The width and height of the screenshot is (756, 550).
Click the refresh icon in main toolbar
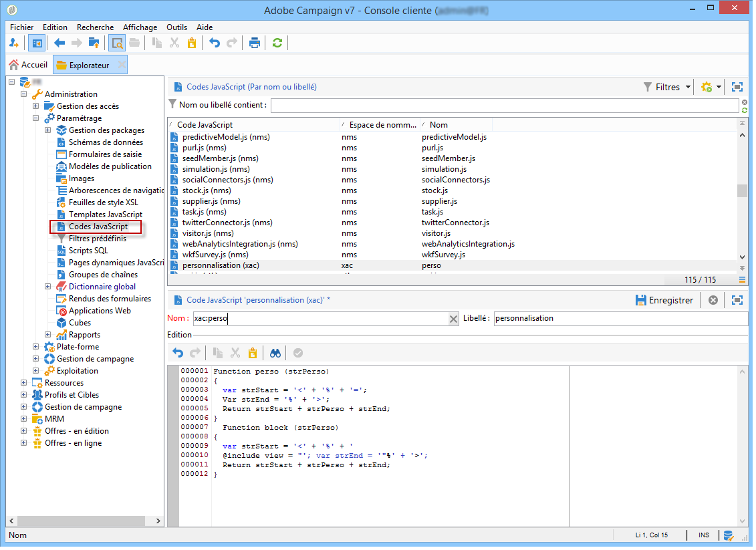(x=277, y=43)
